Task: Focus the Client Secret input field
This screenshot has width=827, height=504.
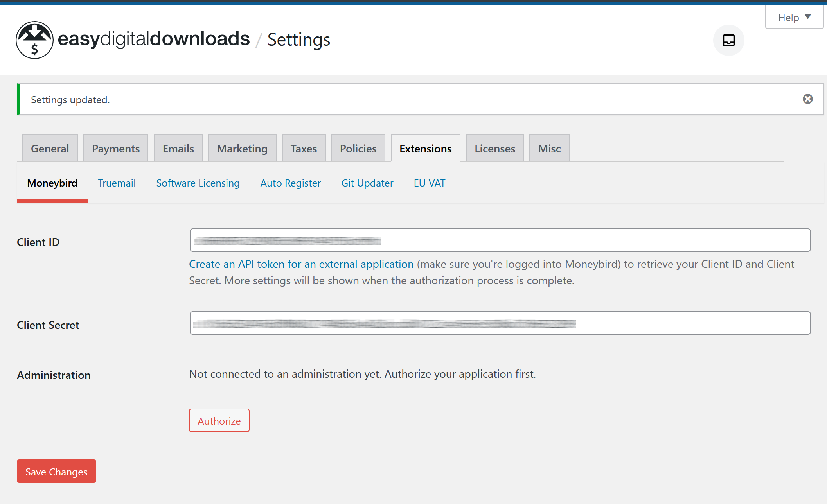Action: [500, 323]
